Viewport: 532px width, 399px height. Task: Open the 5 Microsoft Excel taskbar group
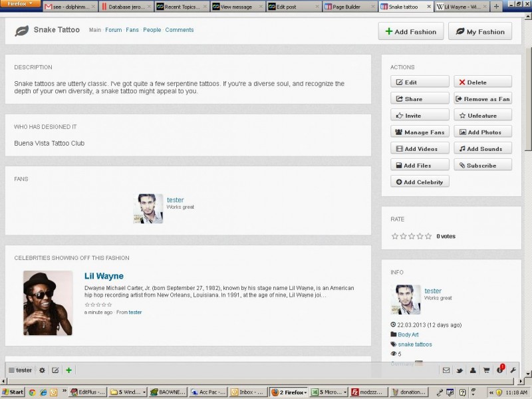click(x=329, y=392)
